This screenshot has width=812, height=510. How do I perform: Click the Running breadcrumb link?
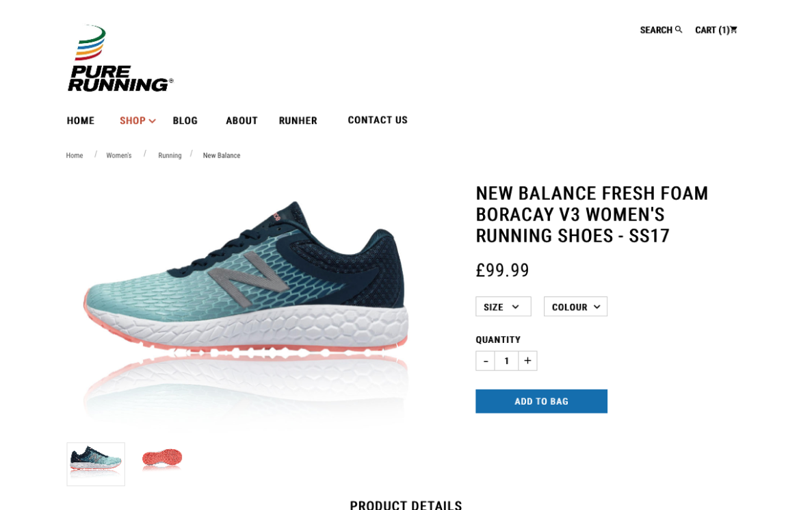[x=170, y=155]
